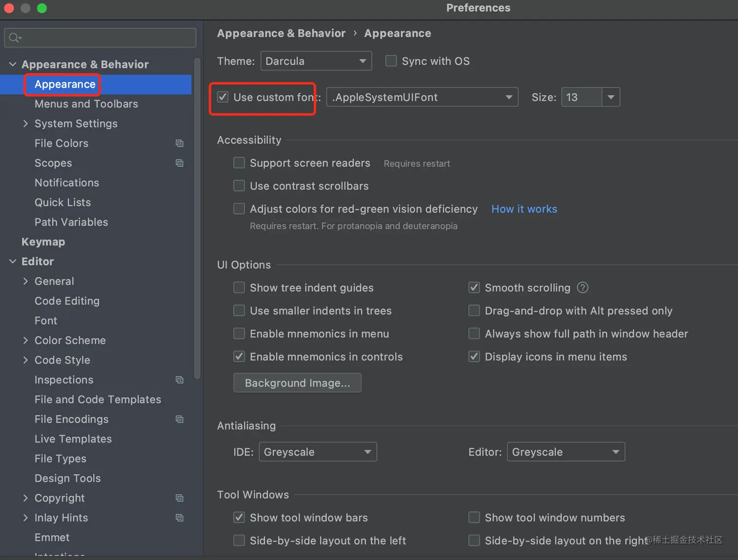Click the project-level icon beside File Colors
This screenshot has width=738, height=560.
point(180,143)
